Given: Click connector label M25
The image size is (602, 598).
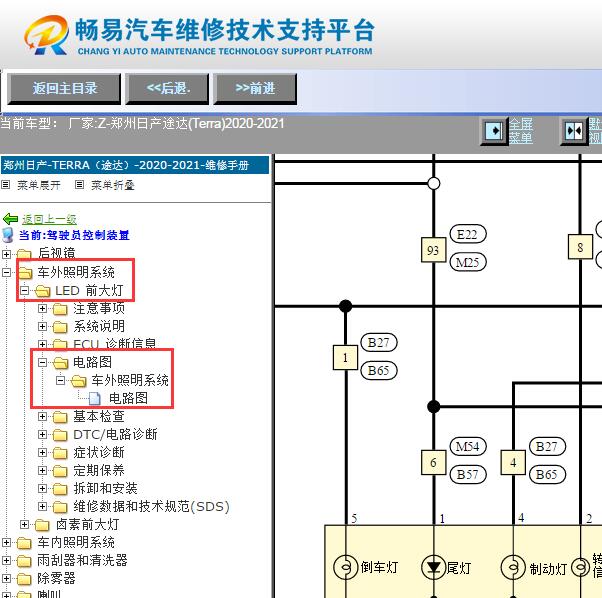Looking at the screenshot, I should (468, 262).
